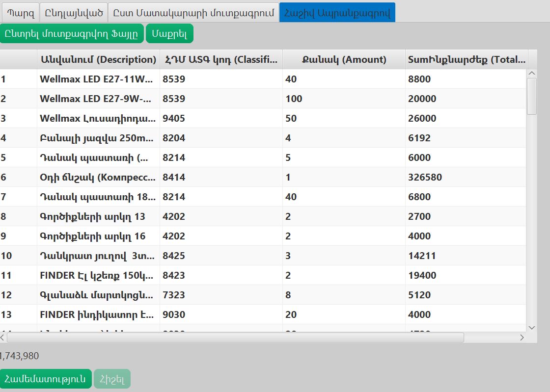Viewport: 550px width, 392px height.
Task: Click vertical scrollbar up arrow
Action: click(x=532, y=74)
